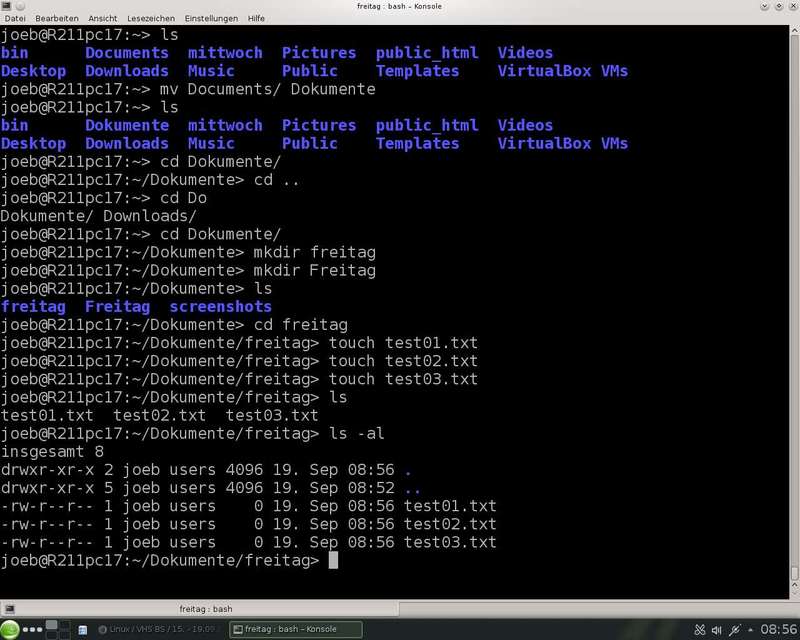Click the three-dots activities icon in panel
The width and height of the screenshot is (800, 640).
pos(32,630)
